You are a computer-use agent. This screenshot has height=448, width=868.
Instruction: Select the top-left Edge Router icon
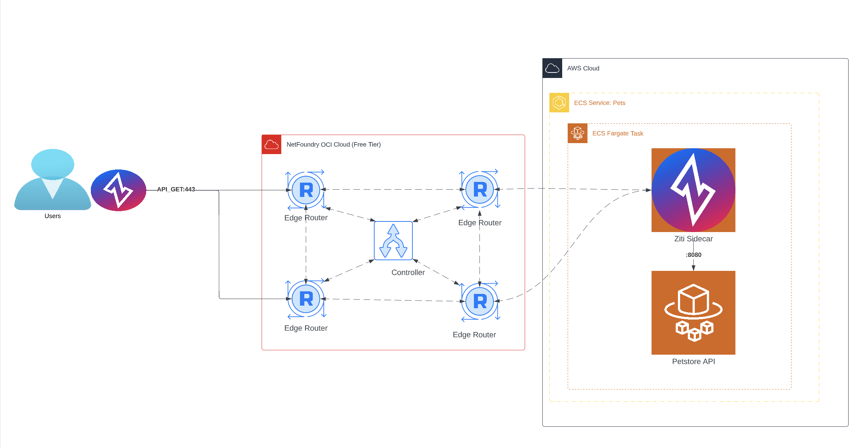click(x=306, y=190)
